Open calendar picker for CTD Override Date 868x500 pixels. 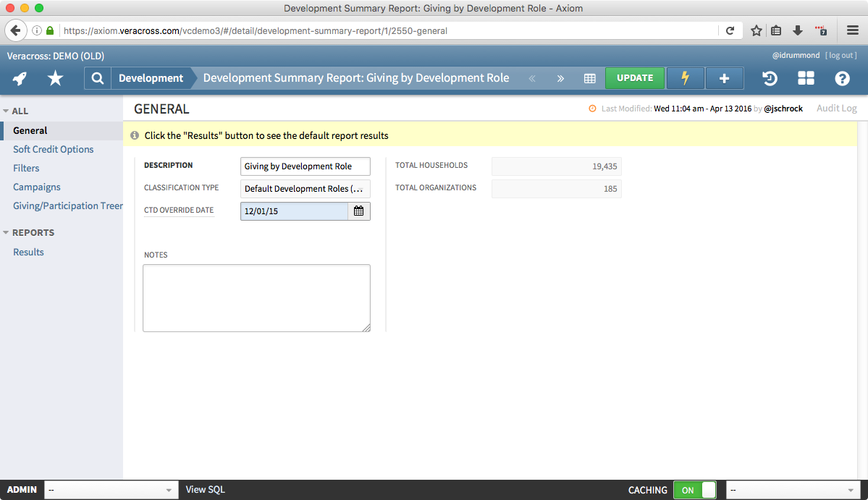point(358,211)
